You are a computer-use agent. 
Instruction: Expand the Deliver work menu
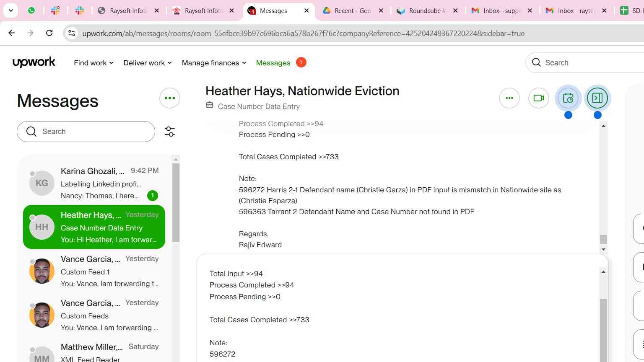(148, 63)
